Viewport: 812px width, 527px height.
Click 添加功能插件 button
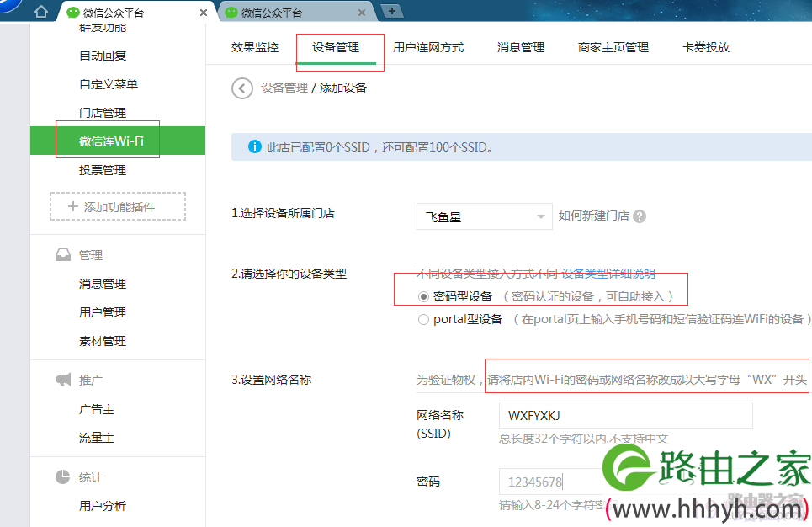(x=118, y=207)
